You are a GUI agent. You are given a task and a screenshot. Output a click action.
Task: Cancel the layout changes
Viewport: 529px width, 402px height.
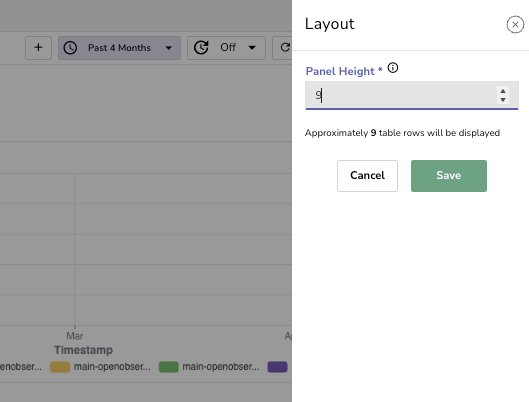pyautogui.click(x=367, y=176)
